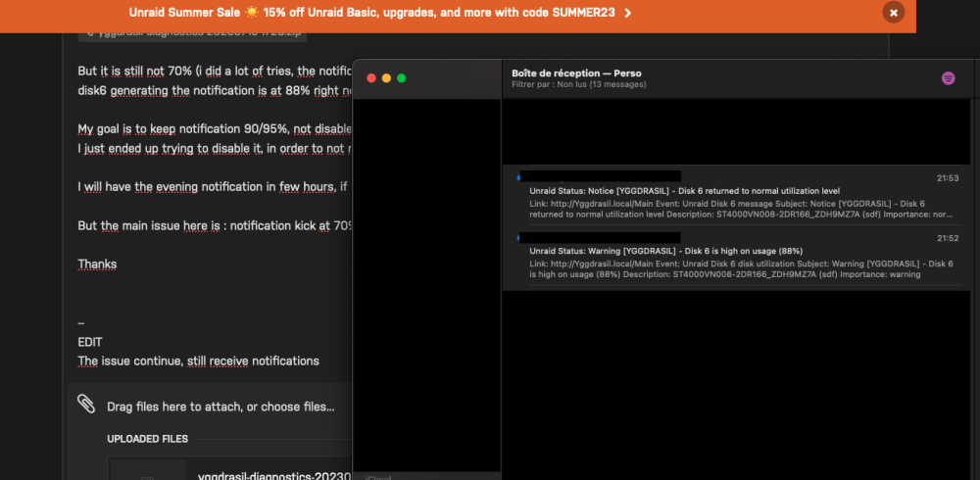Click the "Boîte de réception — Perso" title
Viewport: 980px width, 480px height.
pyautogui.click(x=576, y=73)
